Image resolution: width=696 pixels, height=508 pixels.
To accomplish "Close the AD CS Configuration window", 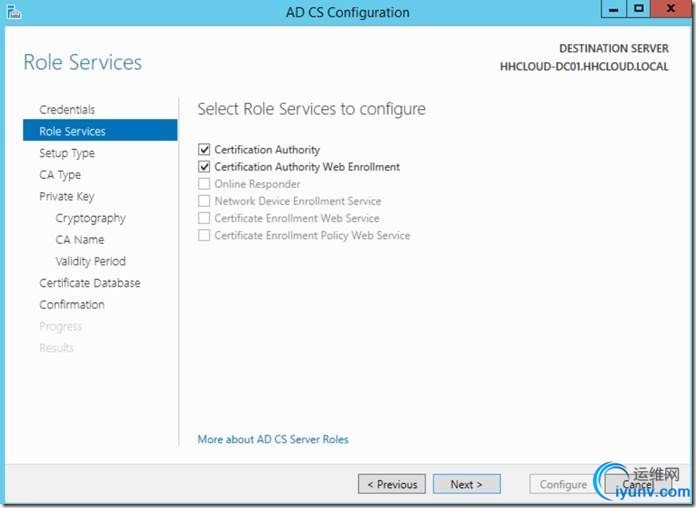I will pyautogui.click(x=671, y=10).
